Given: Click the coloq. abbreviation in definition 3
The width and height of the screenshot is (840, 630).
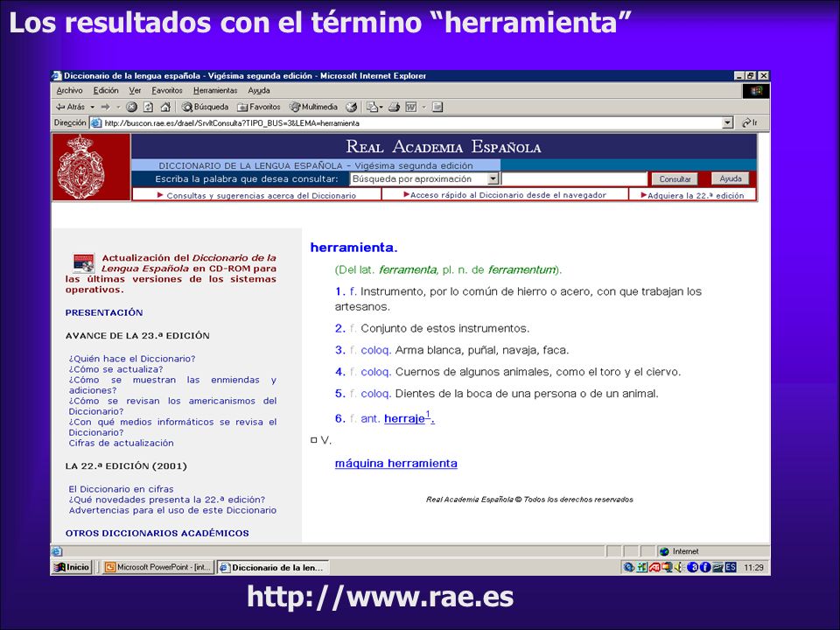Looking at the screenshot, I should [x=375, y=350].
